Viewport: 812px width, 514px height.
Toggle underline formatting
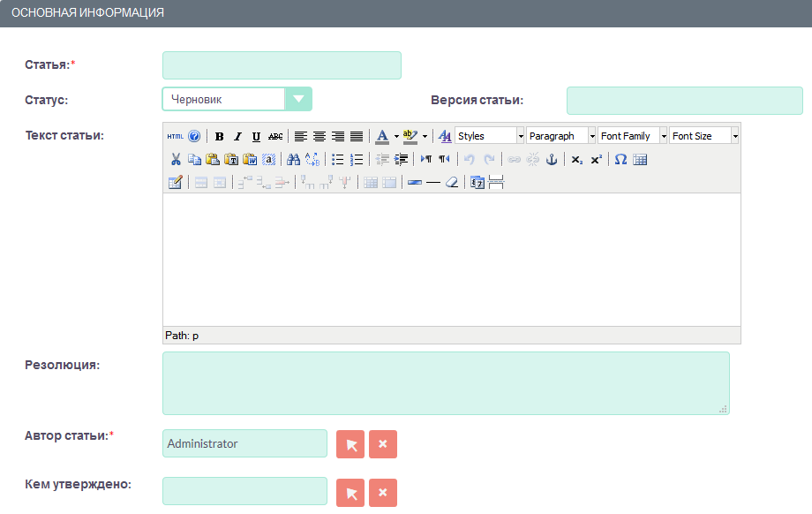pos(256,137)
